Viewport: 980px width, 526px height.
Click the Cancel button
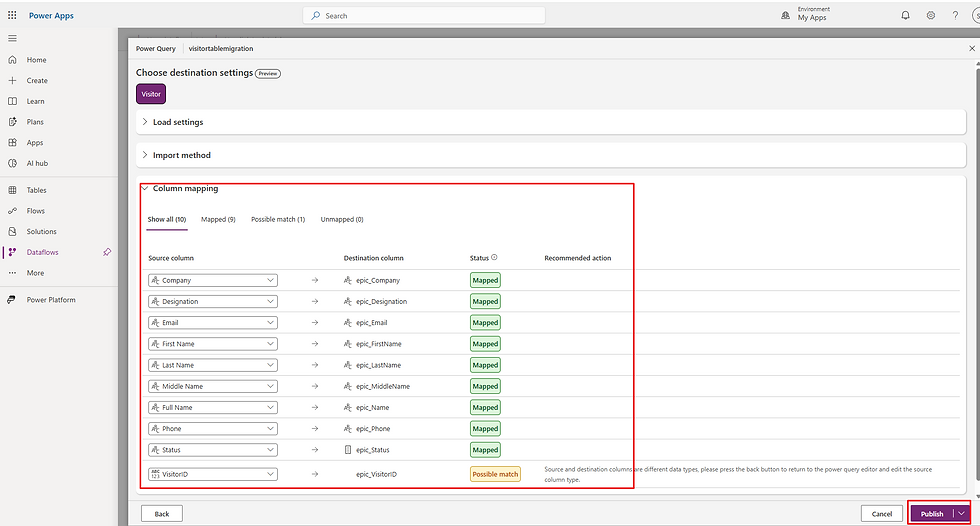click(882, 514)
